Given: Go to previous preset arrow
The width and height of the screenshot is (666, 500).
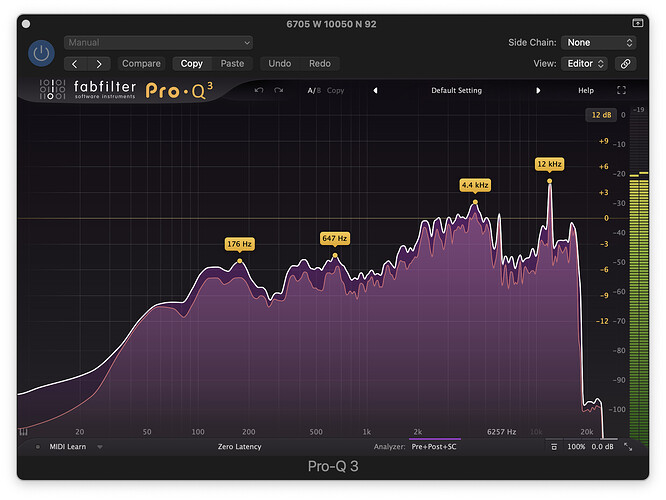Looking at the screenshot, I should point(375,90).
